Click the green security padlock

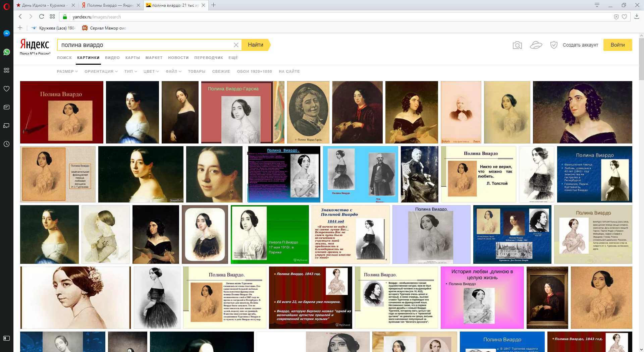(x=65, y=17)
